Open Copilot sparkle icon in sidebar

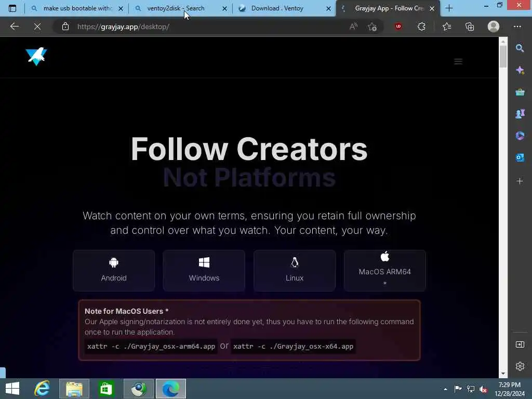pos(520,70)
